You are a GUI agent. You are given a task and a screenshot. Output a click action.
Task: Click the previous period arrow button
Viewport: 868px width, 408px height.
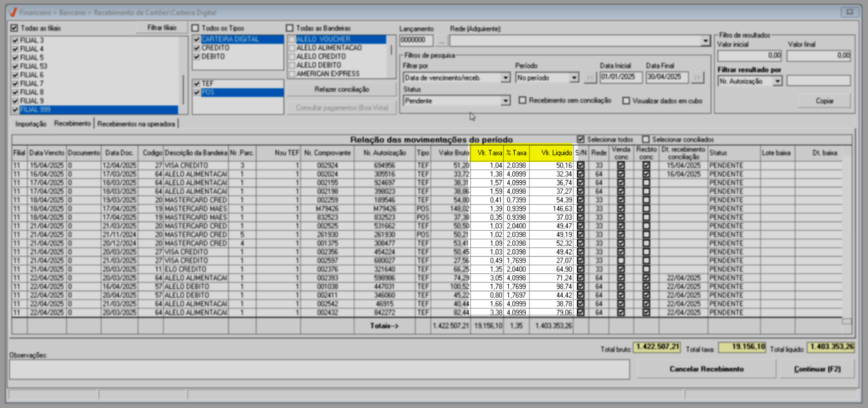tap(590, 78)
